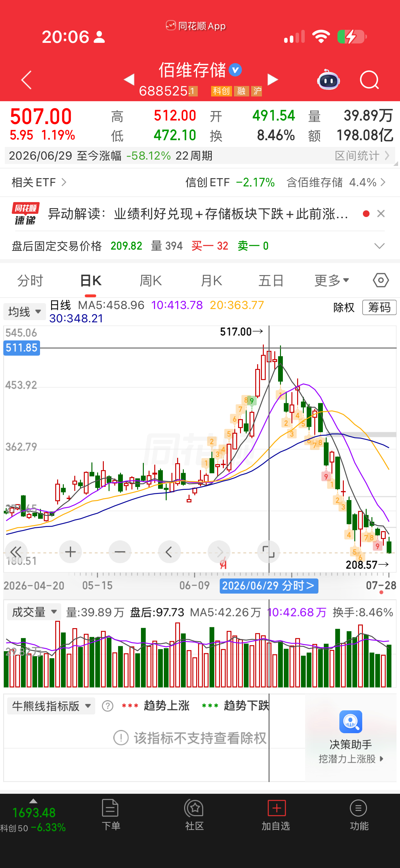This screenshot has width=400, height=868.
Task: Jump to earliest data double-left icon
Action: (16, 552)
